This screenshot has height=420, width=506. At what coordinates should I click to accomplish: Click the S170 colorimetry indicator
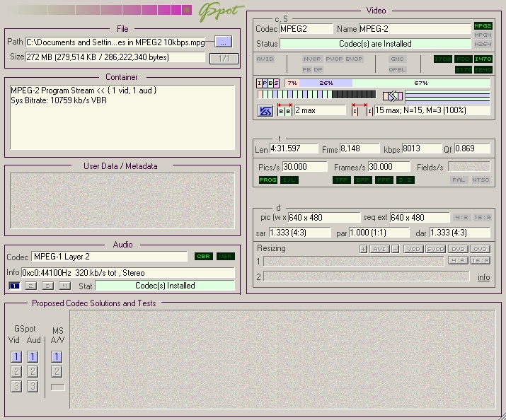pyautogui.click(x=463, y=69)
